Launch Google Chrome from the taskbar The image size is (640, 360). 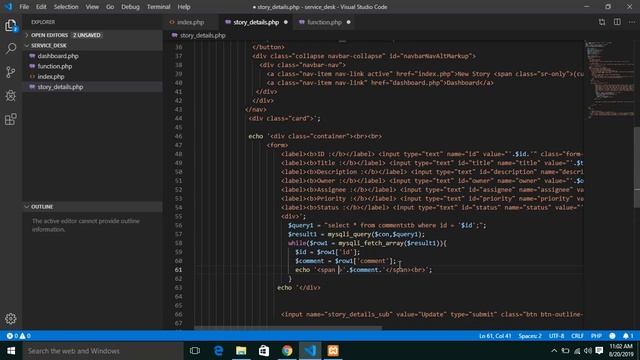(287, 351)
